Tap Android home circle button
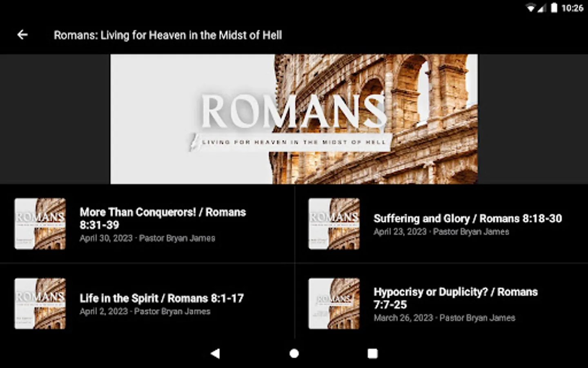Screen dimensions: 588x368 [294, 353]
